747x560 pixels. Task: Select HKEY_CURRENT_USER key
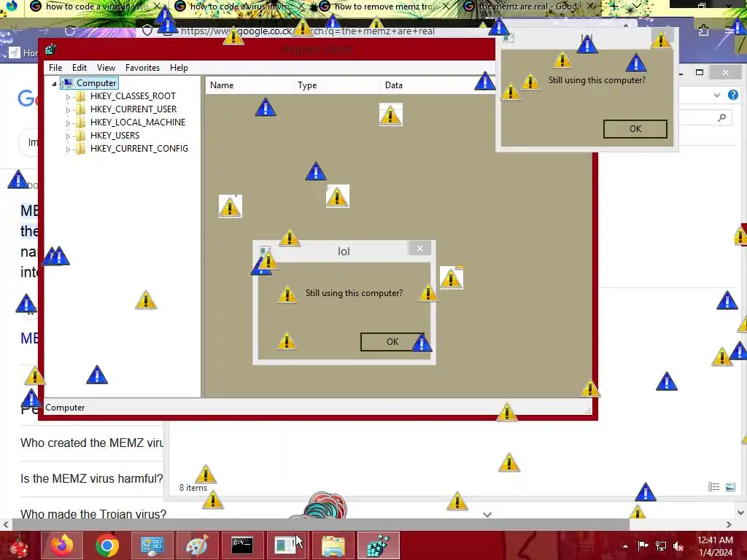(133, 109)
